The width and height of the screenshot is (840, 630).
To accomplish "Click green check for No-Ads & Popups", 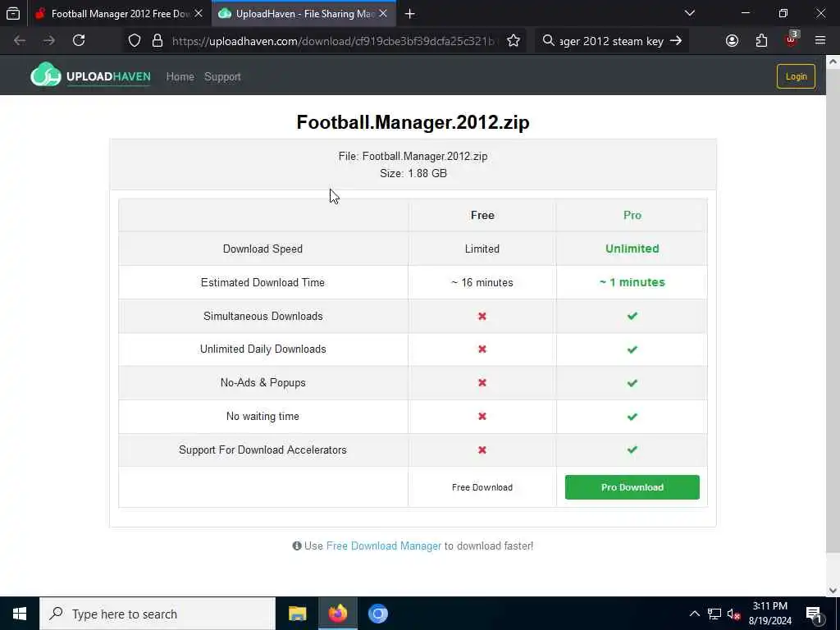I will [632, 383].
